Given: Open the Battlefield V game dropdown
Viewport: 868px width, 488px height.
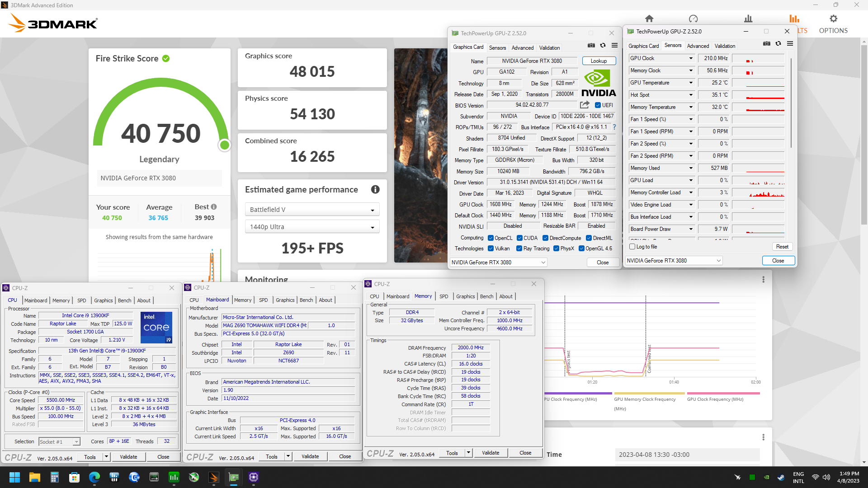Looking at the screenshot, I should pyautogui.click(x=312, y=210).
